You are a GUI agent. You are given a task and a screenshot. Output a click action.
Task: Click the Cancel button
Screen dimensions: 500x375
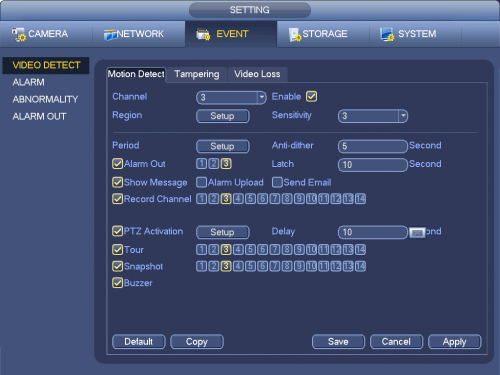[396, 342]
